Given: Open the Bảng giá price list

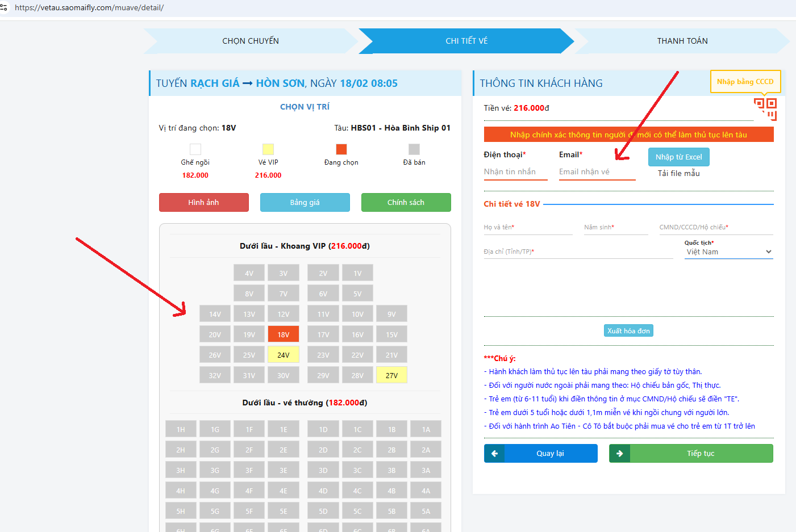Looking at the screenshot, I should [x=305, y=203].
